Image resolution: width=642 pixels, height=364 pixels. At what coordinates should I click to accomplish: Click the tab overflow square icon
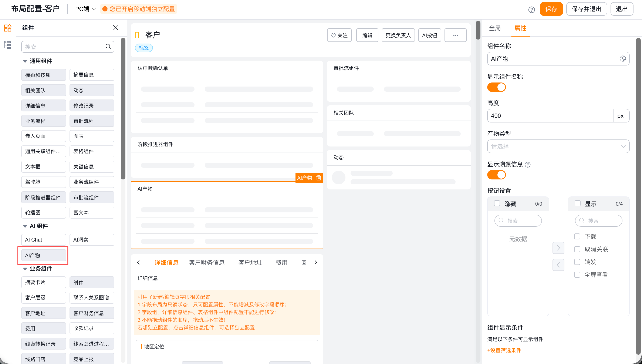pyautogui.click(x=304, y=263)
